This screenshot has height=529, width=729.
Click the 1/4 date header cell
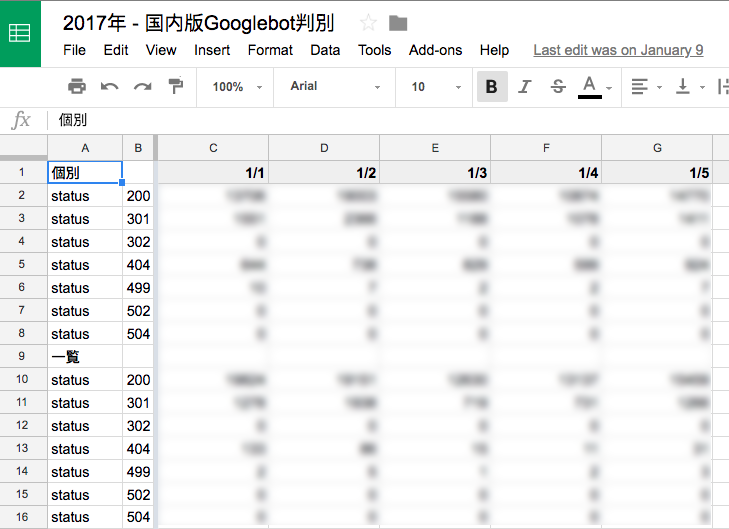546,172
